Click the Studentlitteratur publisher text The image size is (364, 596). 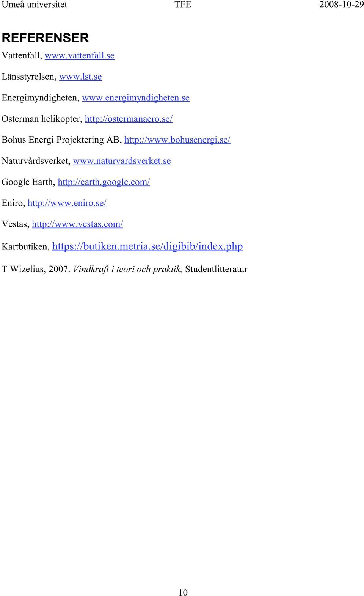click(x=216, y=269)
